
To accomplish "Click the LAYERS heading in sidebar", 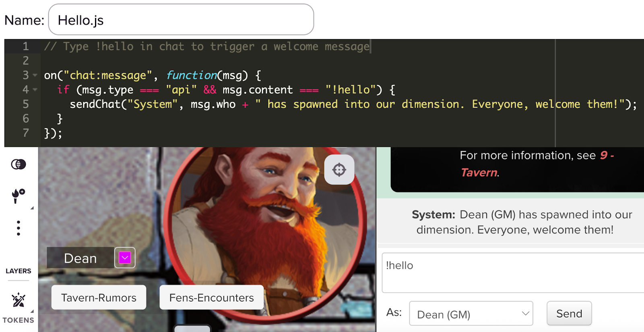I will [x=19, y=271].
